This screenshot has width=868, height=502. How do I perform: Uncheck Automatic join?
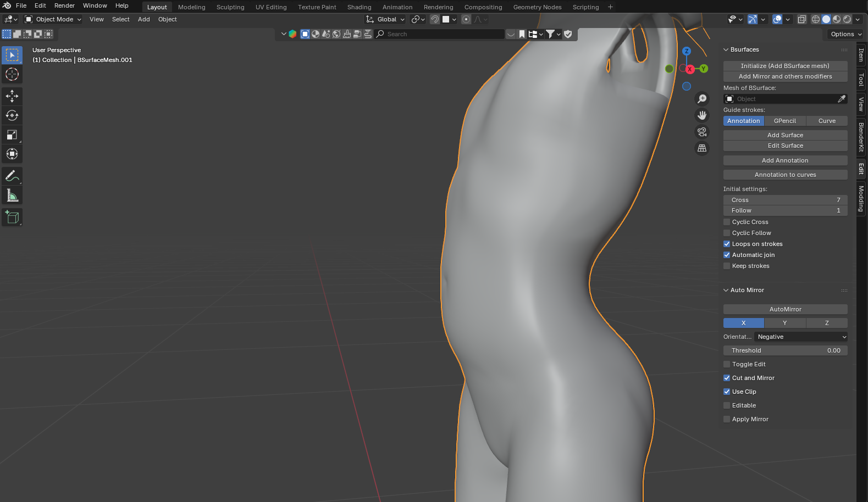pos(727,255)
